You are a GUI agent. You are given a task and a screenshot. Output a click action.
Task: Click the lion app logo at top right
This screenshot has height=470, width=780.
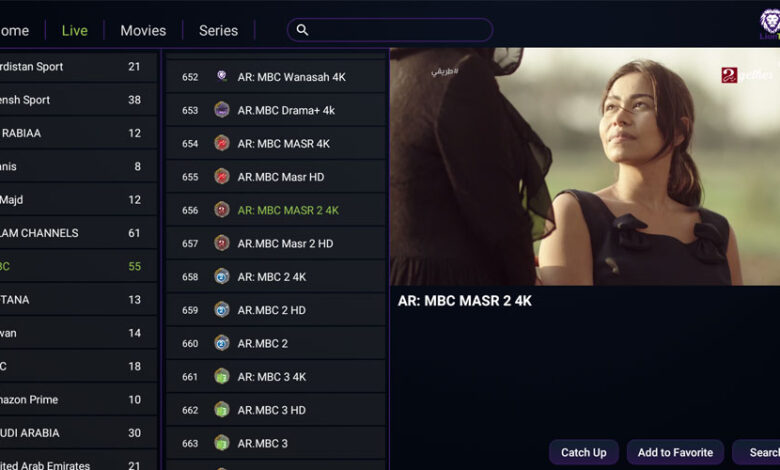tap(769, 24)
